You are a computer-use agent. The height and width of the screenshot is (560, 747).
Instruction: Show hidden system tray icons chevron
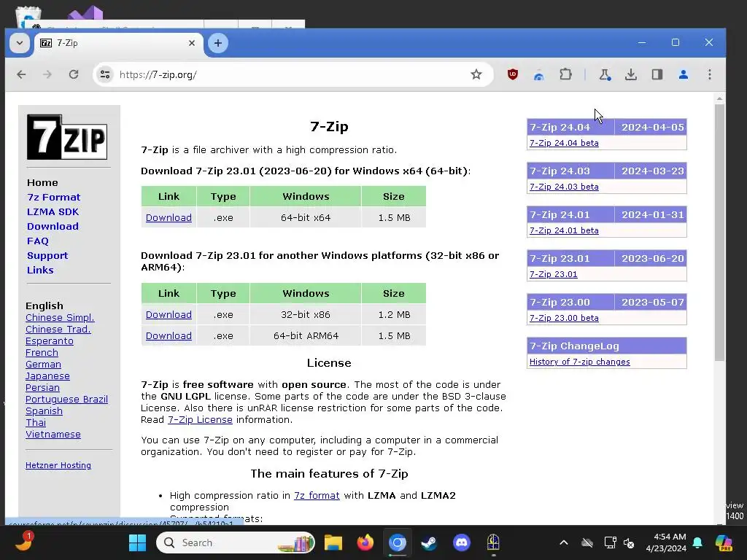pos(564,542)
